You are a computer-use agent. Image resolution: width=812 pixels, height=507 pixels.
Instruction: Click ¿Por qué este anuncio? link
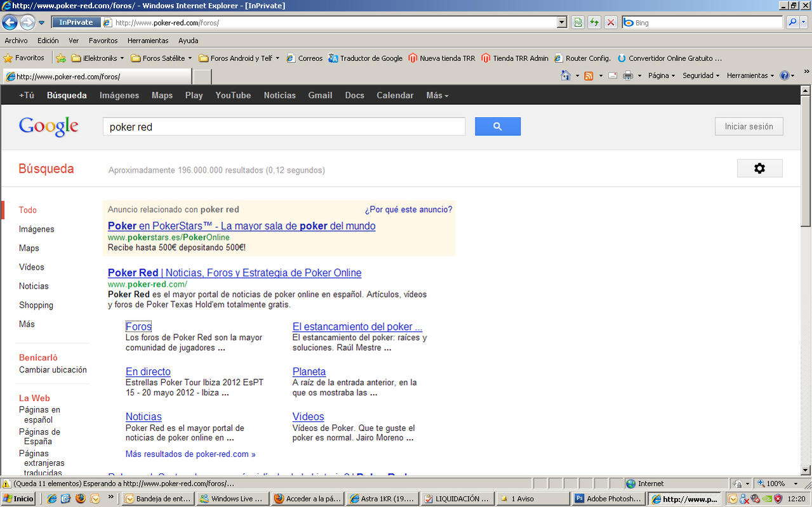click(x=409, y=209)
